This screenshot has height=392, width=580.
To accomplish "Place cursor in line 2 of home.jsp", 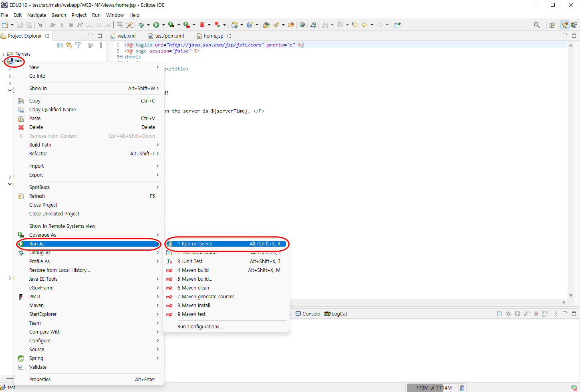I will (162, 51).
